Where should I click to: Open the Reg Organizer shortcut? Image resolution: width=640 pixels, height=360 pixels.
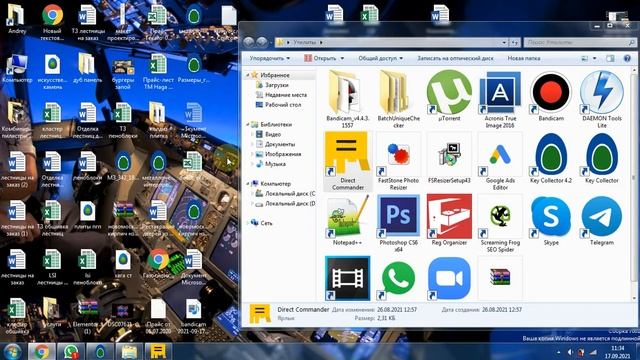[x=449, y=220]
